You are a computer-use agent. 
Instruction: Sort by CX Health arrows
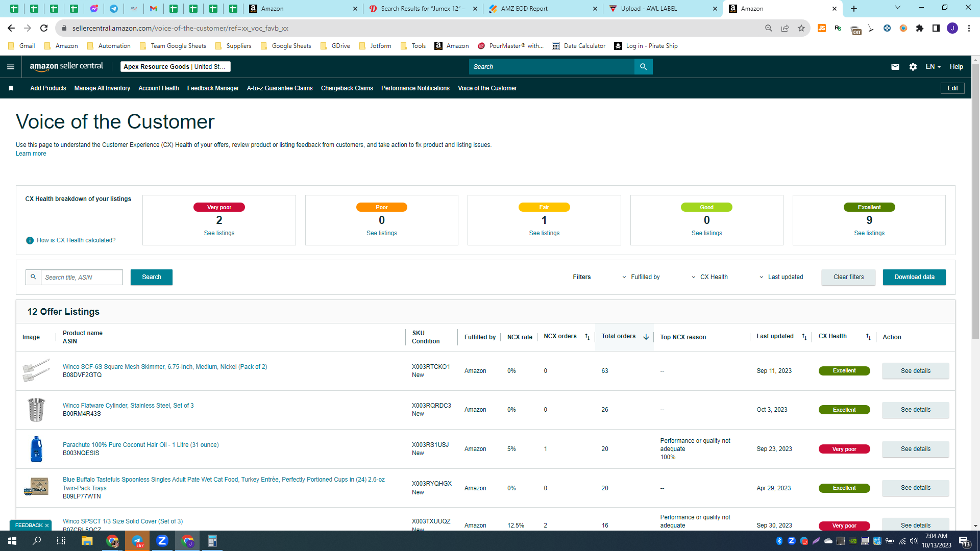[868, 337]
